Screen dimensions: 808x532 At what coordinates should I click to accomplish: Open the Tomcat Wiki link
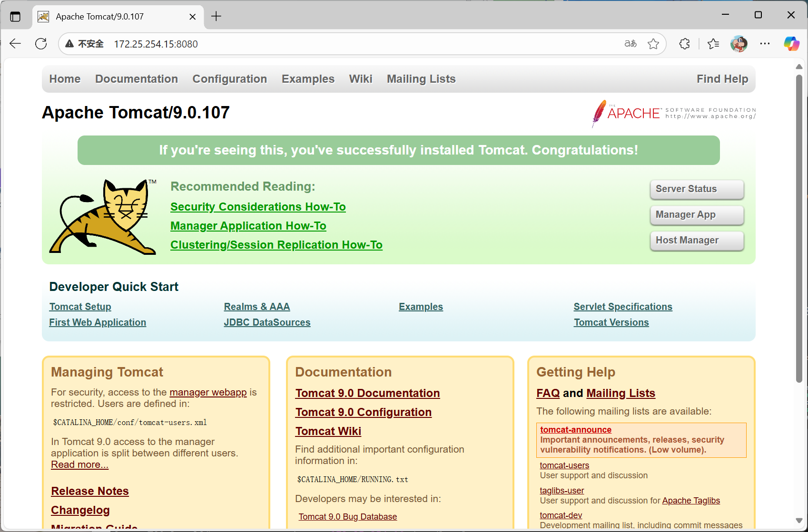coord(328,431)
